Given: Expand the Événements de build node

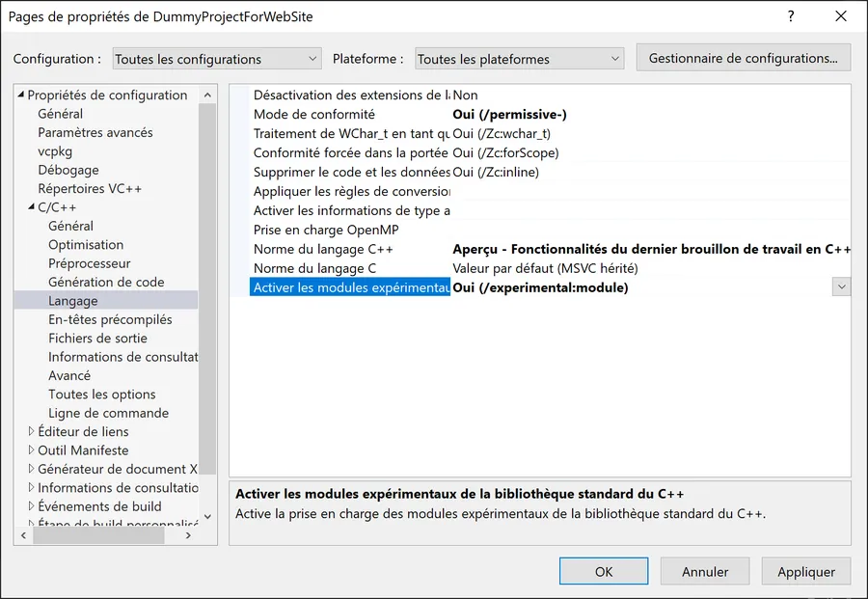Looking at the screenshot, I should (x=31, y=506).
